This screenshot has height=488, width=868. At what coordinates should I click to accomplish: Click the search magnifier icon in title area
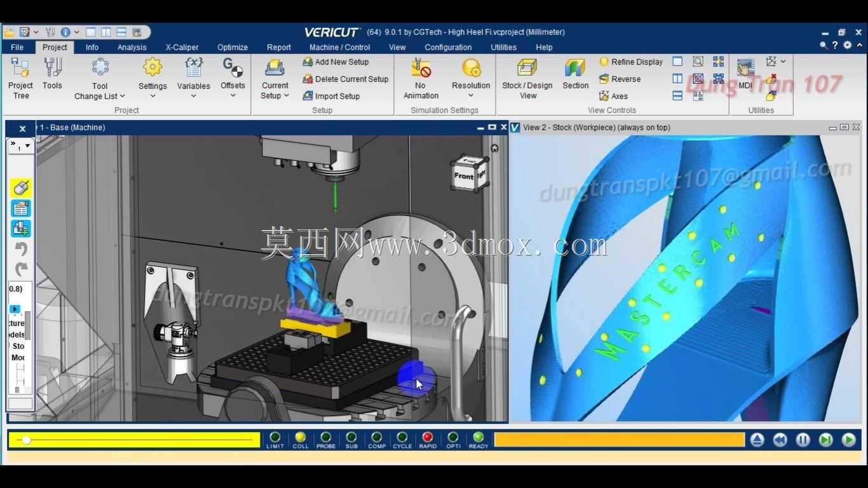tap(824, 45)
